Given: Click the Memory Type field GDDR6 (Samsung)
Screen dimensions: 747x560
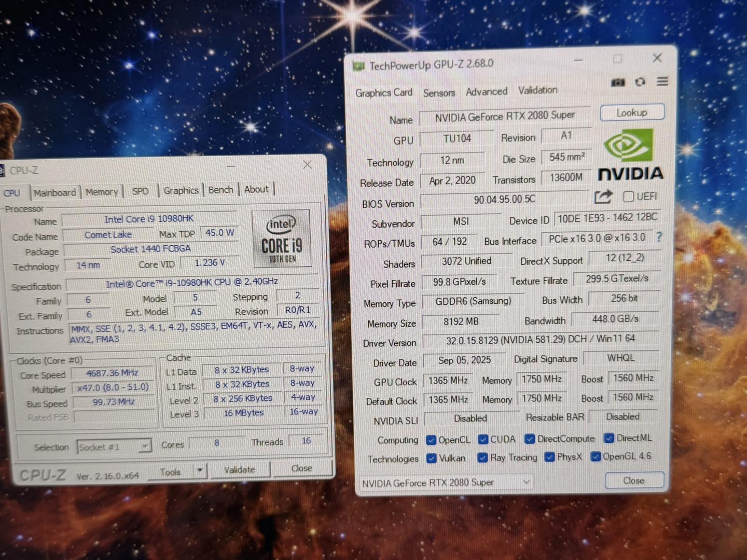Looking at the screenshot, I should point(473,301).
